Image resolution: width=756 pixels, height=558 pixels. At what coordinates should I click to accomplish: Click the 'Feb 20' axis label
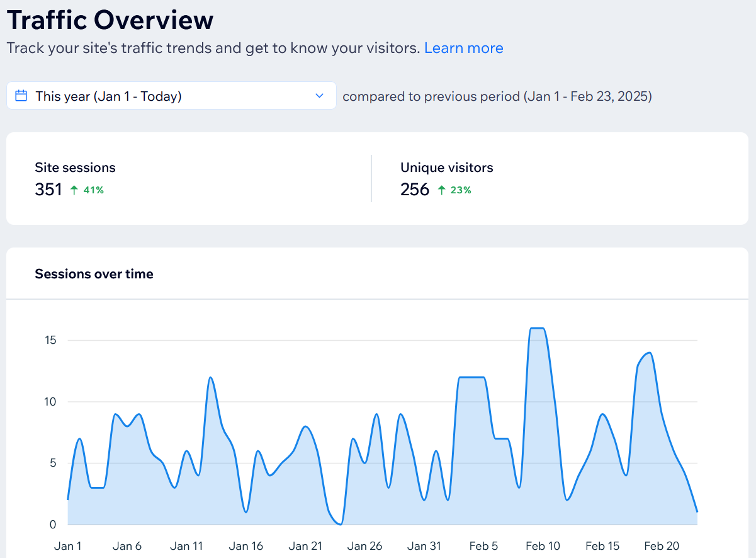pos(661,546)
